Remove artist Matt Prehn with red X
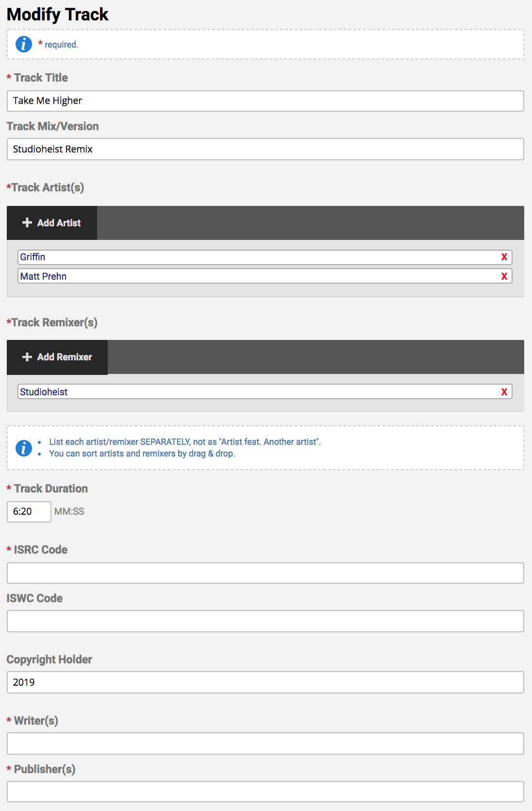532x811 pixels. tap(504, 276)
